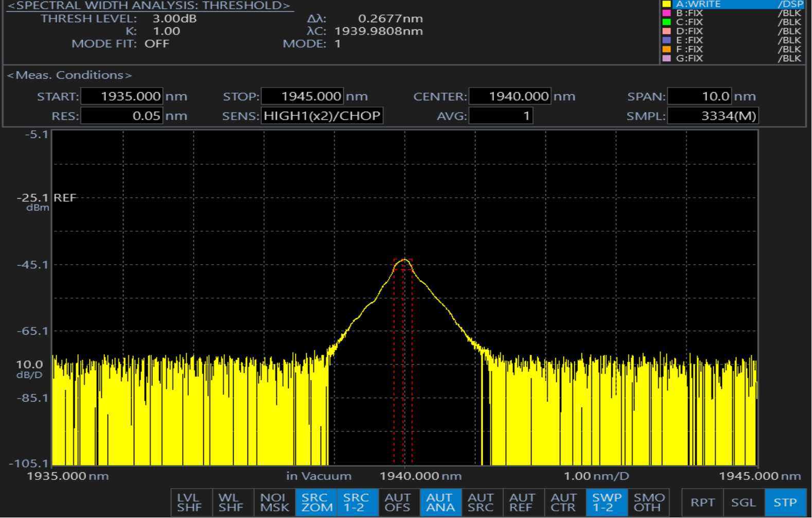Start repeat sweep with RPT button
Screen dimensions: 812x518
702,503
